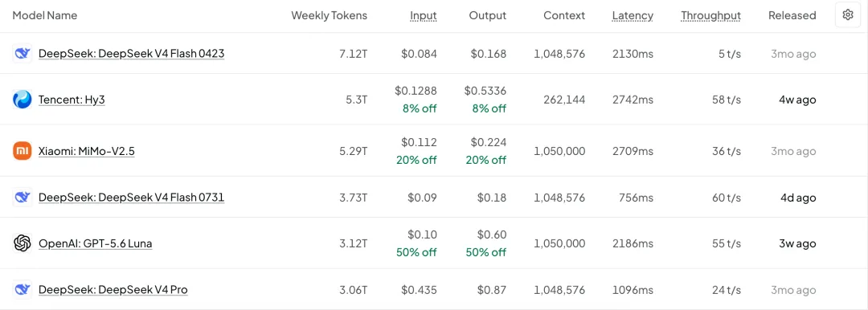Screen dimensions: 868x310
Task: Sort table by Throughput column header
Action: coord(710,16)
